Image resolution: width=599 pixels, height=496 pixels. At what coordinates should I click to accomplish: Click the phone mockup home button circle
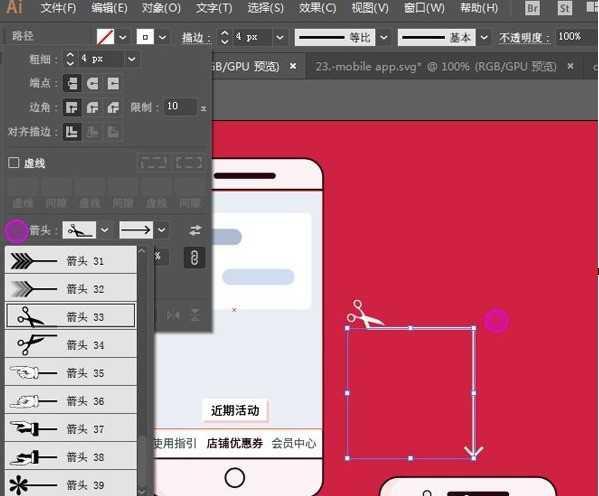pos(235,477)
